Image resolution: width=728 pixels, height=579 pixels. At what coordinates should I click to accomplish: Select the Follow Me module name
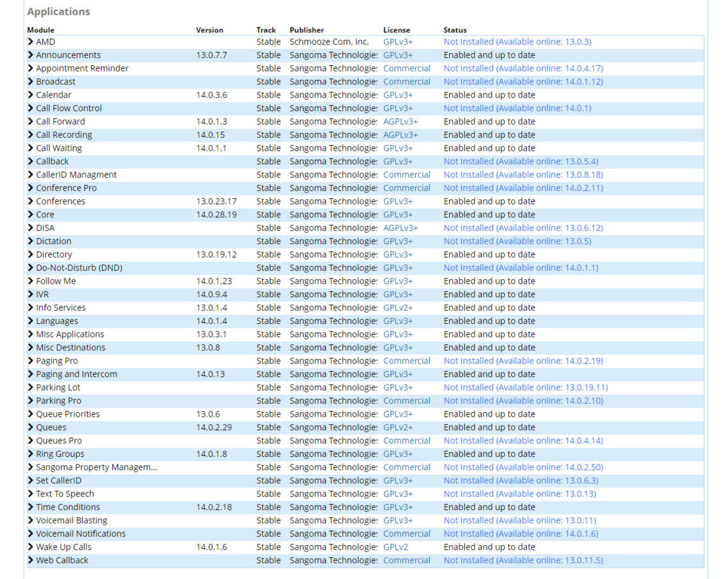tap(56, 281)
